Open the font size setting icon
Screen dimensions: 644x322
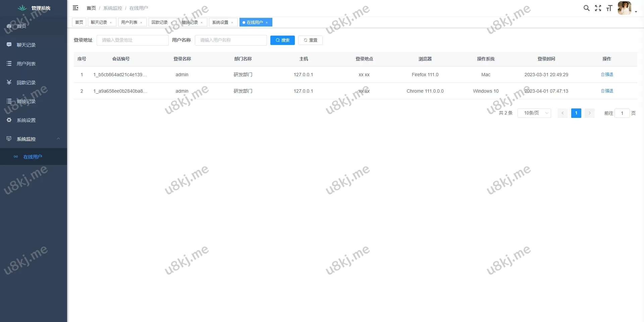pyautogui.click(x=609, y=8)
